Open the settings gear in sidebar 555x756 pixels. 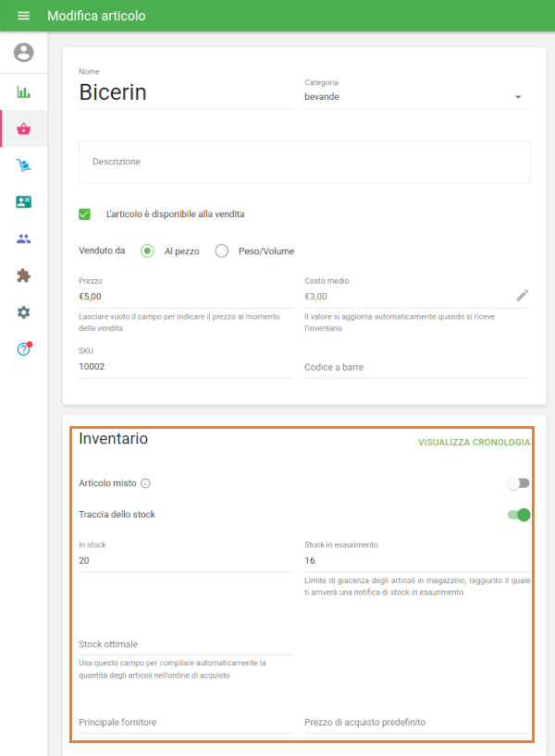tap(23, 312)
